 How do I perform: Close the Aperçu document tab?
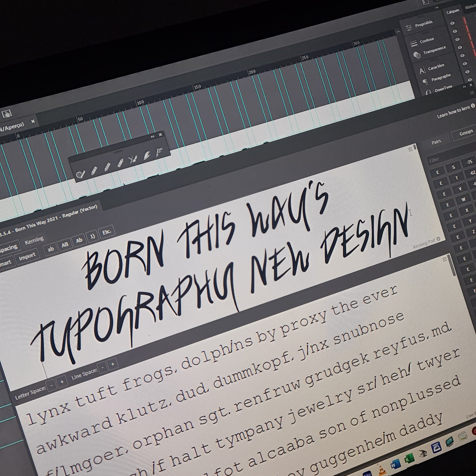click(x=33, y=121)
